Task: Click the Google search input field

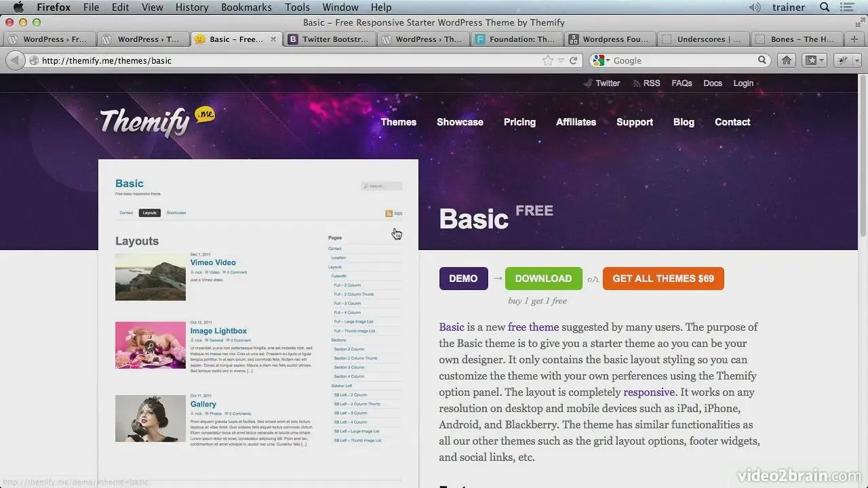Action: [x=684, y=60]
